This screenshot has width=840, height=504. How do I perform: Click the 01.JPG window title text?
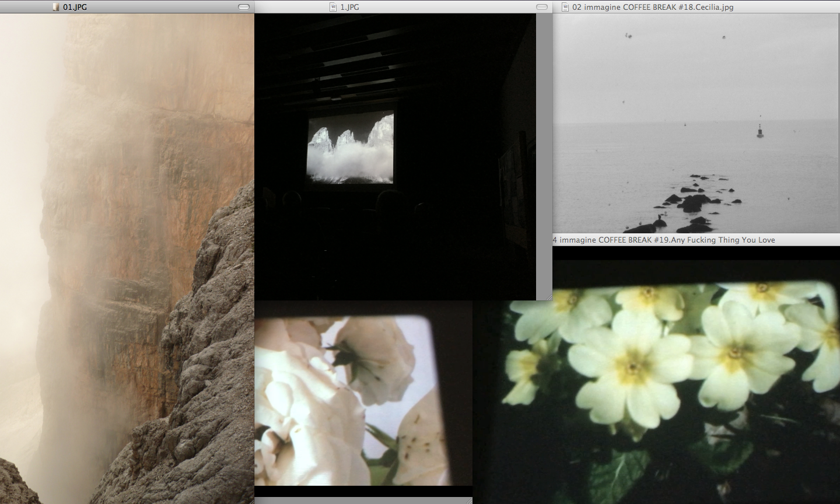point(75,7)
